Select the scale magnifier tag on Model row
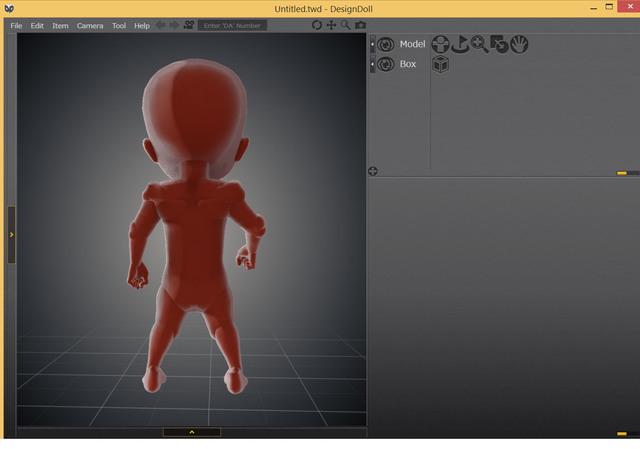Viewport: 640px width, 449px height. coord(480,44)
